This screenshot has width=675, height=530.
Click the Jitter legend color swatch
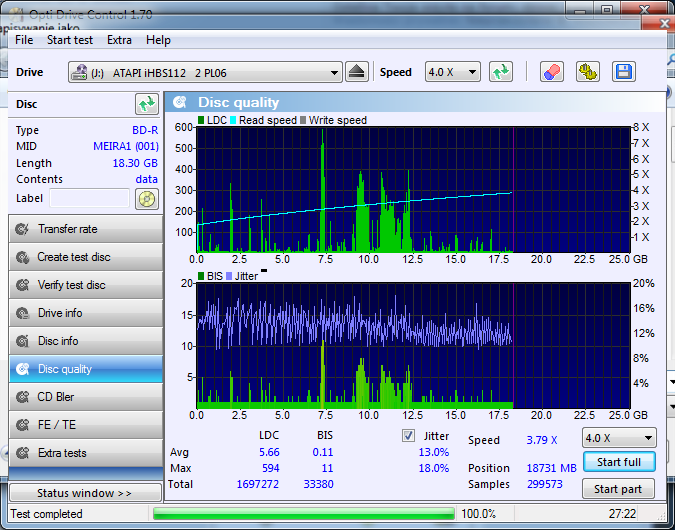coord(229,276)
